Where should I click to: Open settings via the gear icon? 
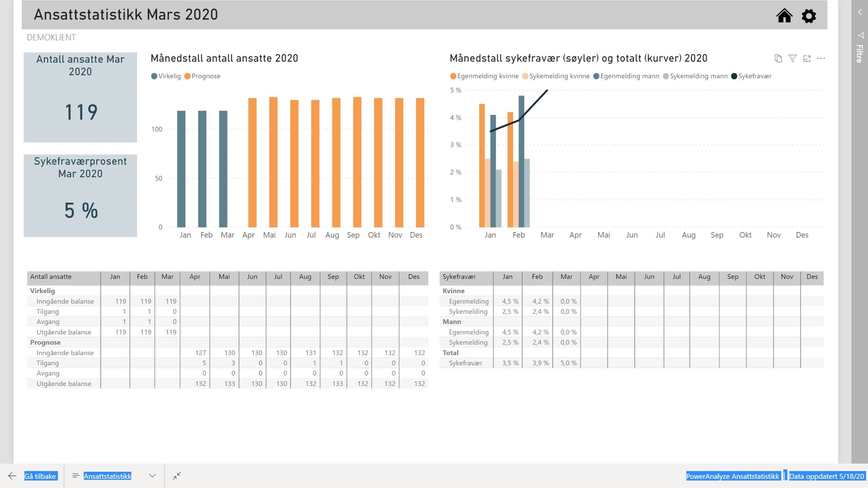tap(809, 16)
